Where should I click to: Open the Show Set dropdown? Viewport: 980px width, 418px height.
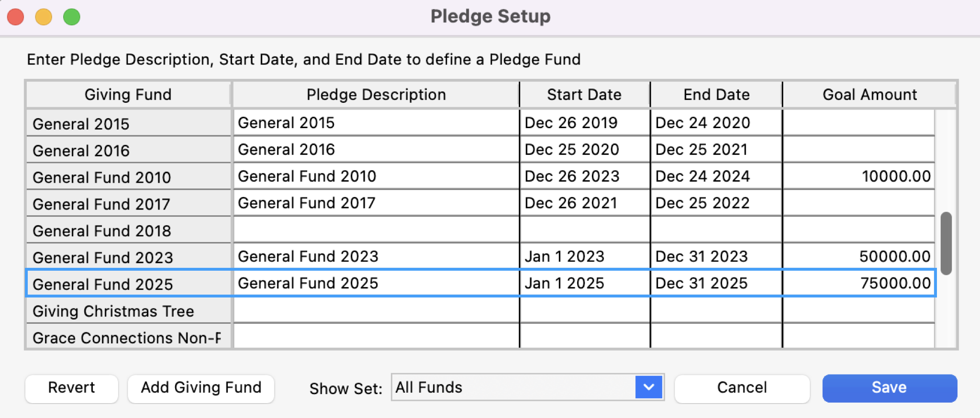pos(526,388)
